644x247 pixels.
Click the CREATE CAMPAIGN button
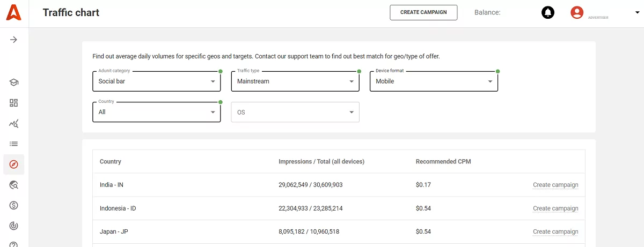point(423,12)
